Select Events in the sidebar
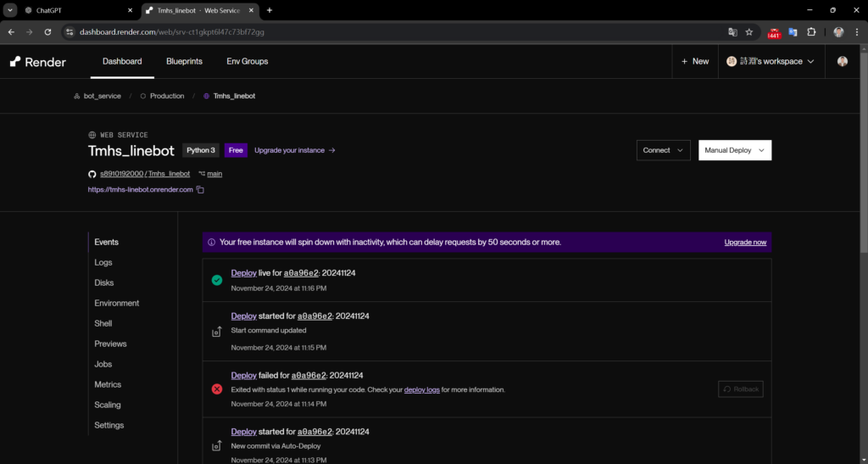This screenshot has width=868, height=464. point(106,242)
